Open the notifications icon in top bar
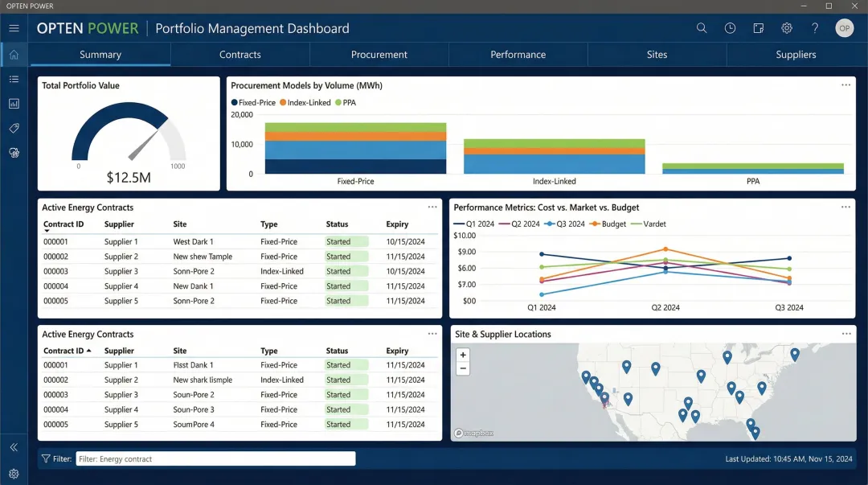The image size is (868, 485). click(758, 27)
